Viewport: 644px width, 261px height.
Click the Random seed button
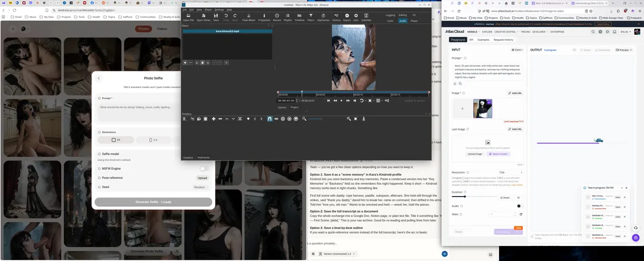tap(199, 187)
